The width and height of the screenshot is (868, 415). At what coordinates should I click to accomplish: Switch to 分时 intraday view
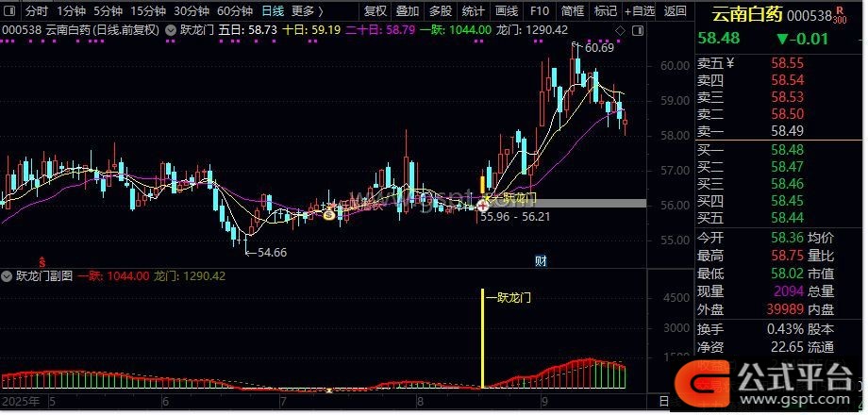[x=37, y=11]
